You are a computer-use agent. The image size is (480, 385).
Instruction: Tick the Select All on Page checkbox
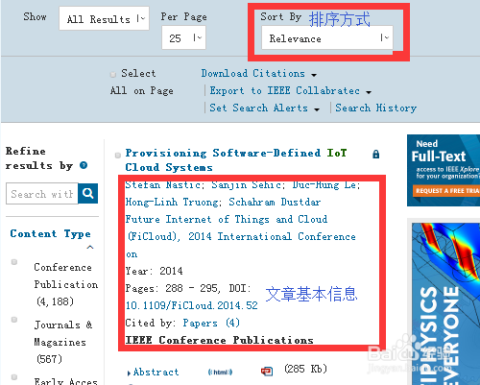(113, 74)
